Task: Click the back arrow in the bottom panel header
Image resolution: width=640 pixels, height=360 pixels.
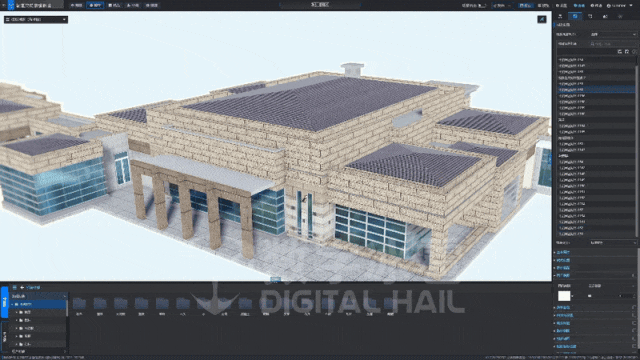Action: pos(22,287)
